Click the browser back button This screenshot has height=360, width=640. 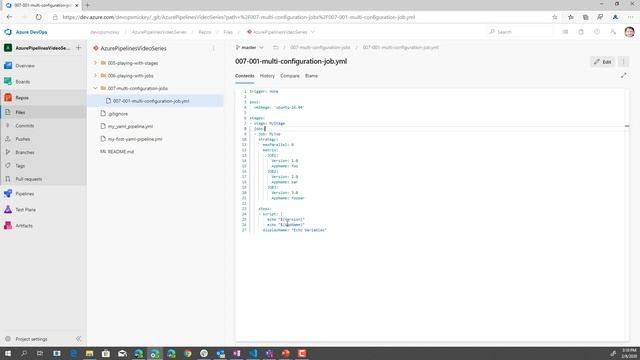(x=9, y=17)
